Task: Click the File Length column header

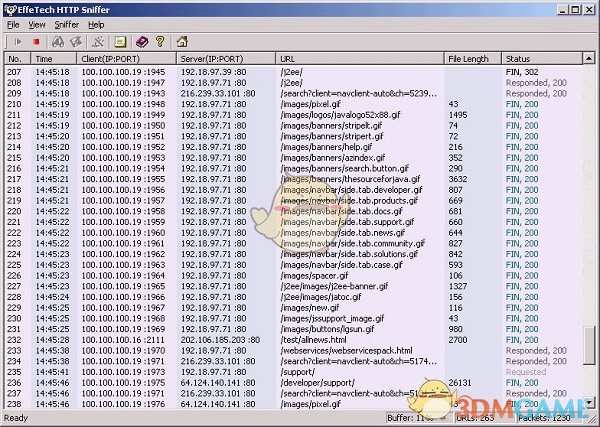Action: pos(472,59)
